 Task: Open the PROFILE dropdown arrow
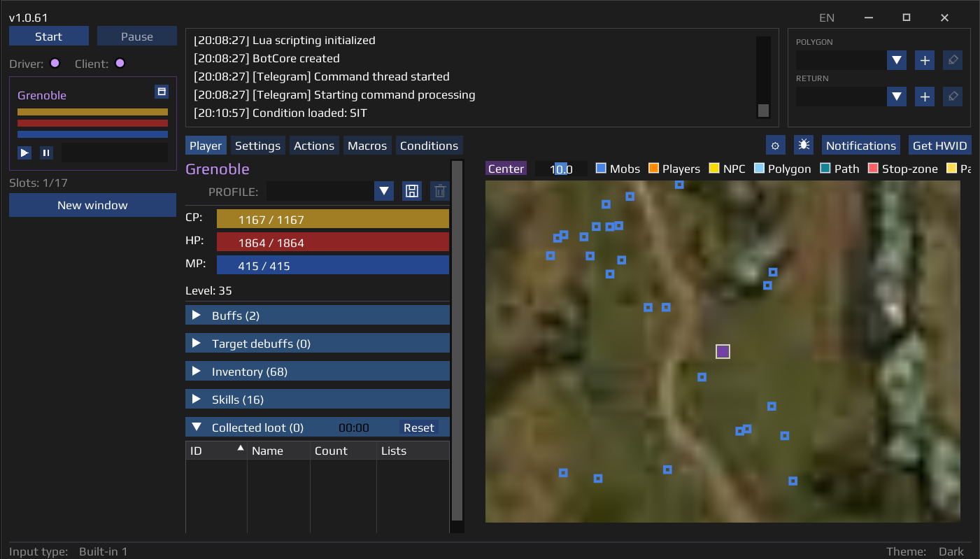[x=384, y=191]
